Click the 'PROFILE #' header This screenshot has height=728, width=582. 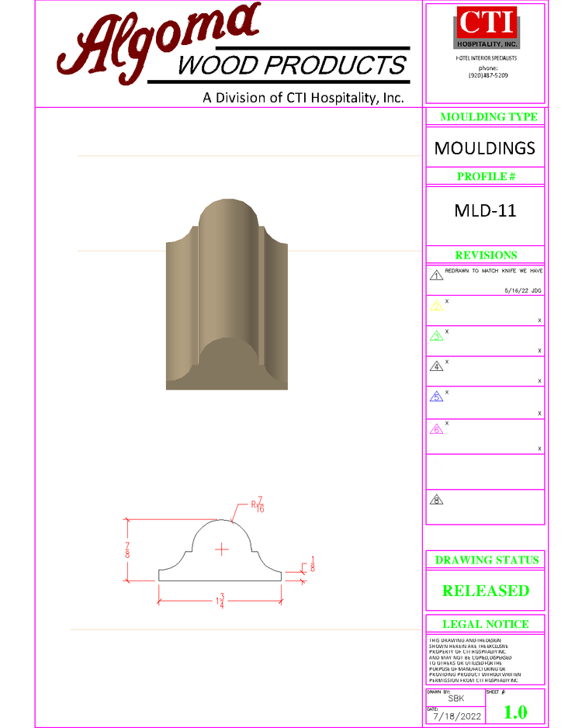(x=486, y=176)
